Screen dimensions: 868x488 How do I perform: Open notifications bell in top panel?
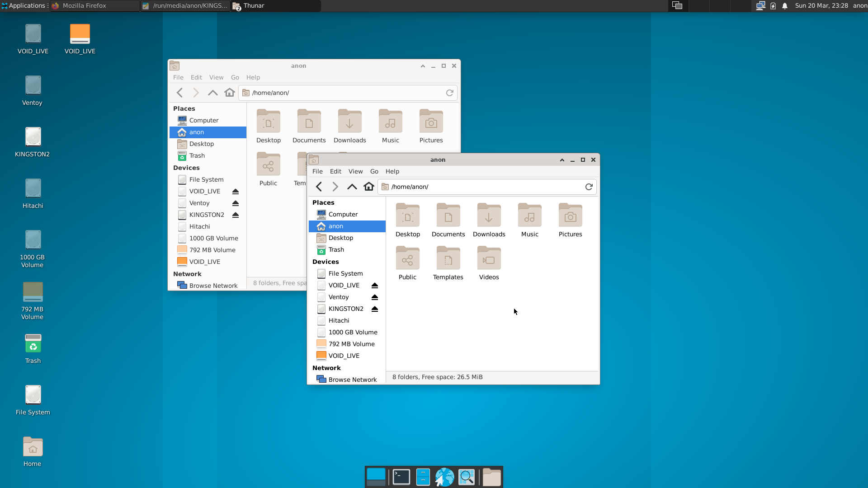point(785,5)
